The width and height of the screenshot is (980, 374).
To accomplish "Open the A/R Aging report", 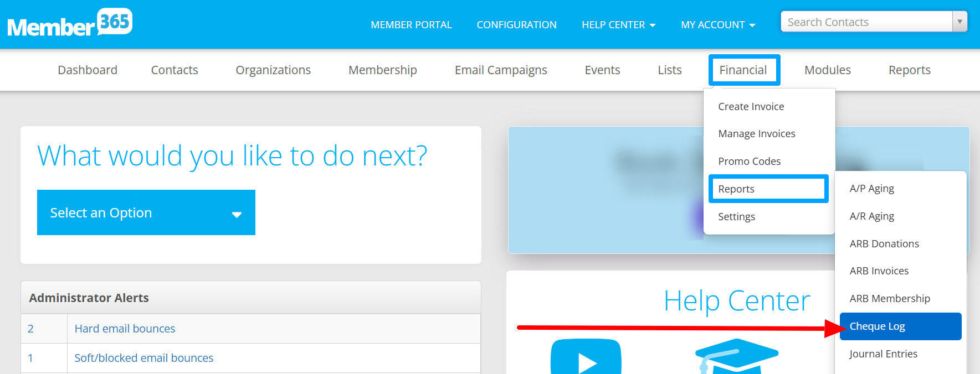I will coord(871,216).
